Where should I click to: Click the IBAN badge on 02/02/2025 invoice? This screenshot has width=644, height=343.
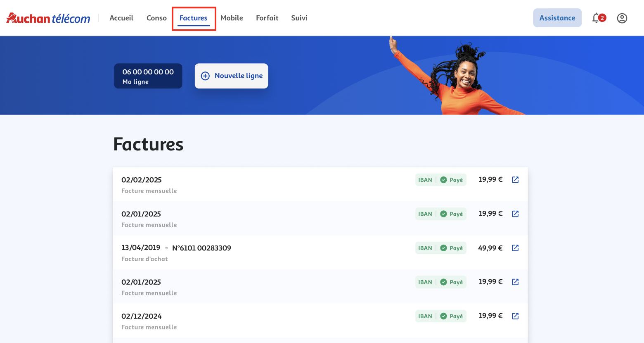[x=425, y=180]
